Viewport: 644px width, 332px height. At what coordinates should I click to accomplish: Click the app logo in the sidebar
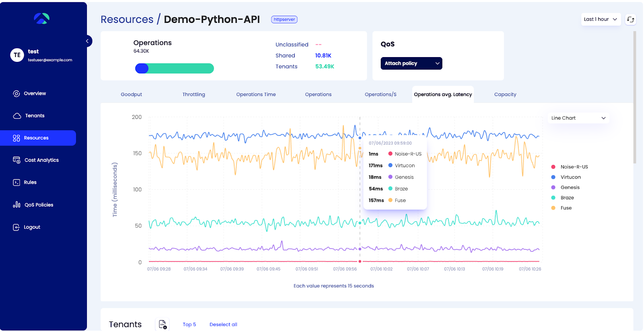click(x=41, y=18)
